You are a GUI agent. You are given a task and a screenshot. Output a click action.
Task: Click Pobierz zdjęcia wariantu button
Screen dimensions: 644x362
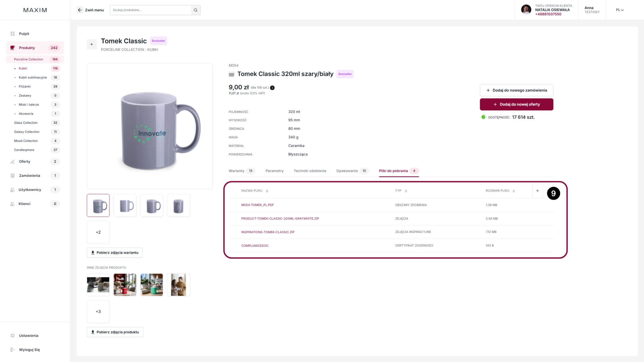coord(115,253)
